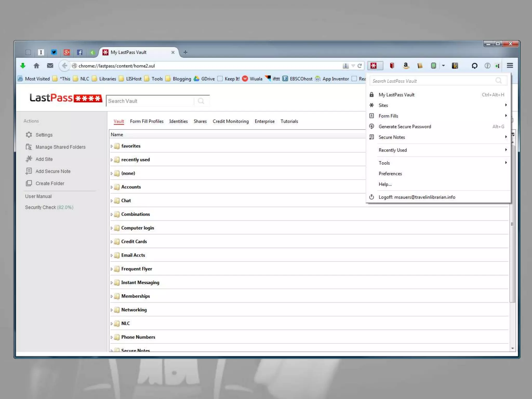Click the Settings gear in Actions

click(29, 135)
